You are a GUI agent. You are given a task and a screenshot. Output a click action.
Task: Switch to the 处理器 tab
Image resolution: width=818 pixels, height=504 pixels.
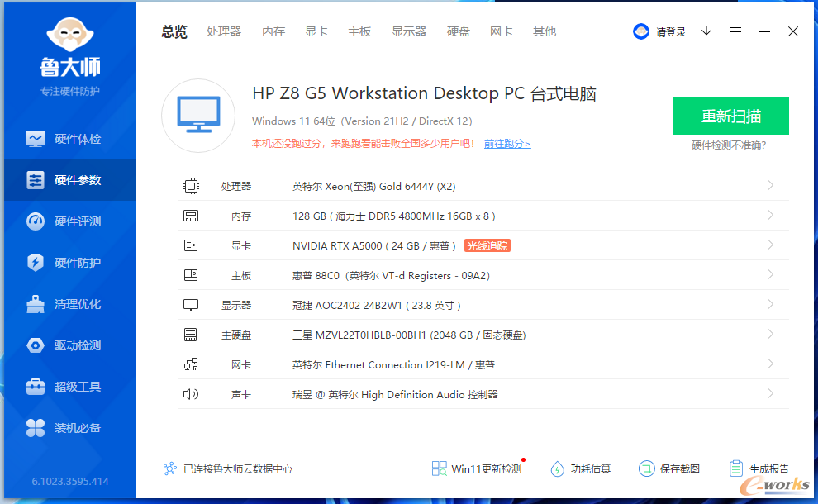pyautogui.click(x=224, y=32)
